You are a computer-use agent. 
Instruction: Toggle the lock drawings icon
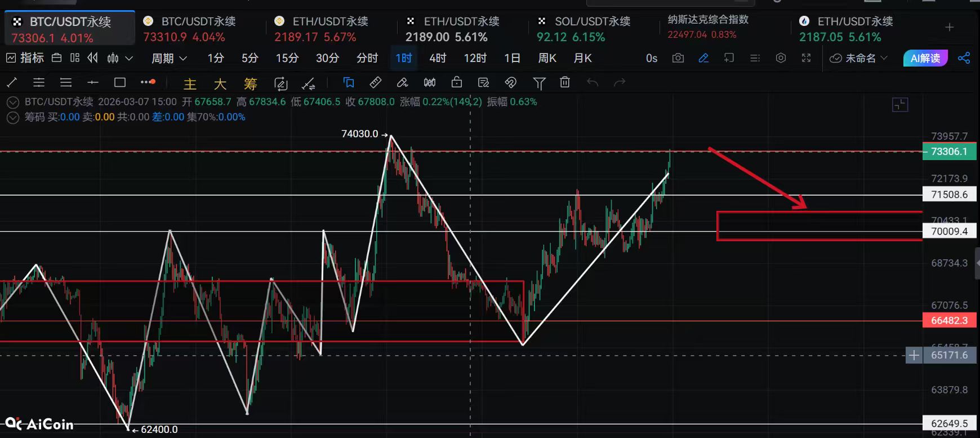457,83
